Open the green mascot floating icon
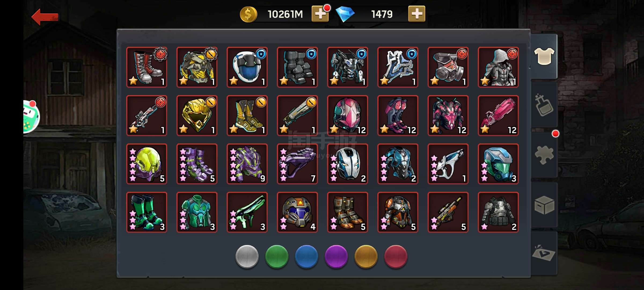Image resolution: width=644 pixels, height=290 pixels. 31,117
